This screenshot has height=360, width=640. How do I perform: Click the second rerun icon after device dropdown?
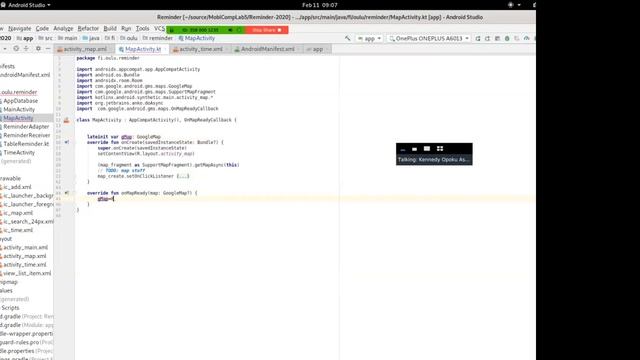487,38
